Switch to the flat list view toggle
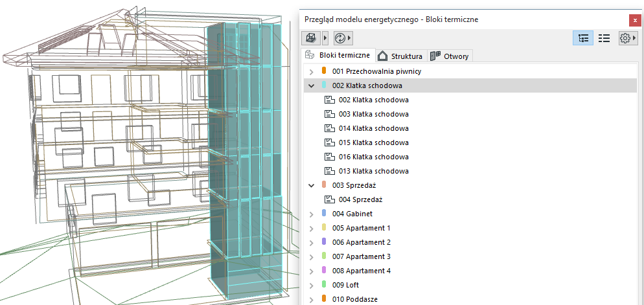 604,38
